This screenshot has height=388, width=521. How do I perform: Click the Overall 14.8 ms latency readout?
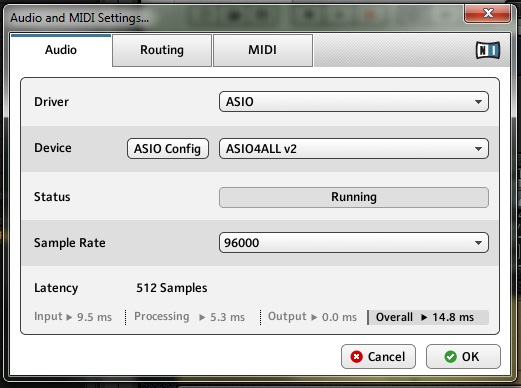pyautogui.click(x=428, y=317)
